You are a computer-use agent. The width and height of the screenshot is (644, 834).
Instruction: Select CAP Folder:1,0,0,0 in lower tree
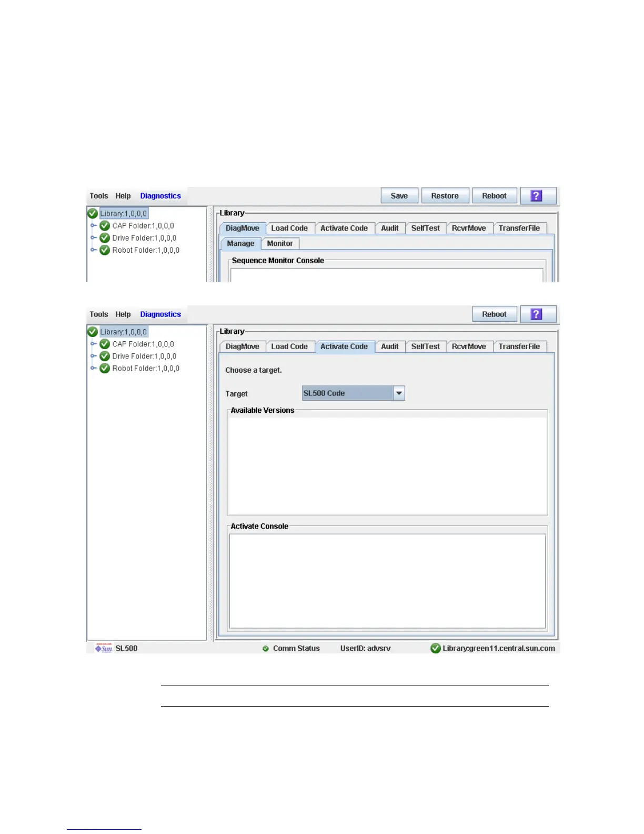click(143, 344)
